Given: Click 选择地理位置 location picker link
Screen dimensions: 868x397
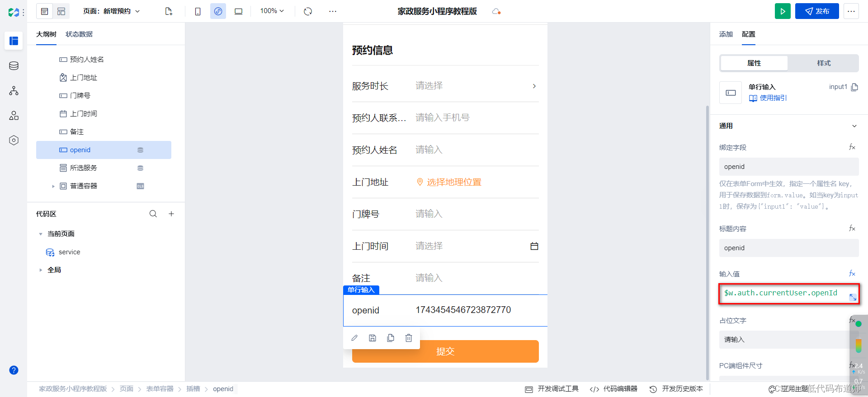Looking at the screenshot, I should [x=449, y=182].
